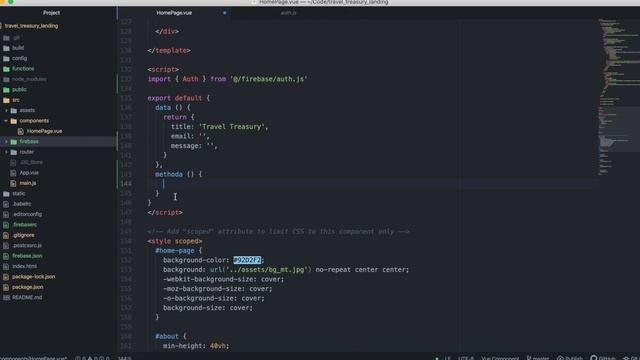Open firebase.json from the file tree

point(27,256)
